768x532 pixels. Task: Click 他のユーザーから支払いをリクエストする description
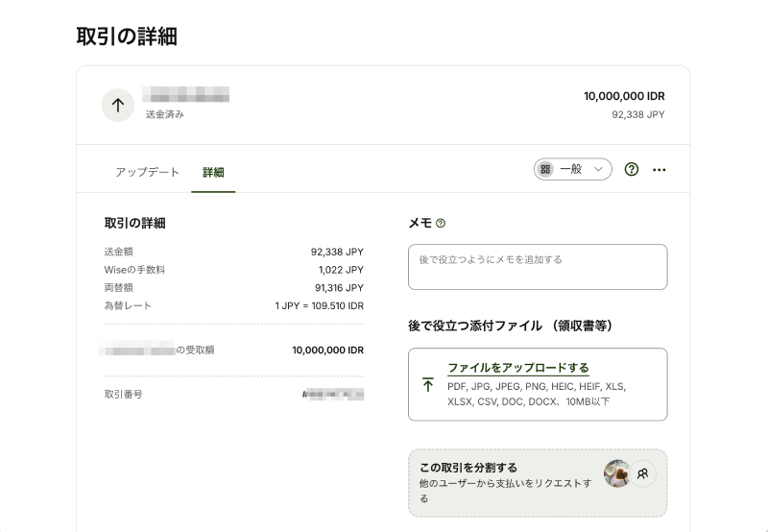pyautogui.click(x=505, y=491)
